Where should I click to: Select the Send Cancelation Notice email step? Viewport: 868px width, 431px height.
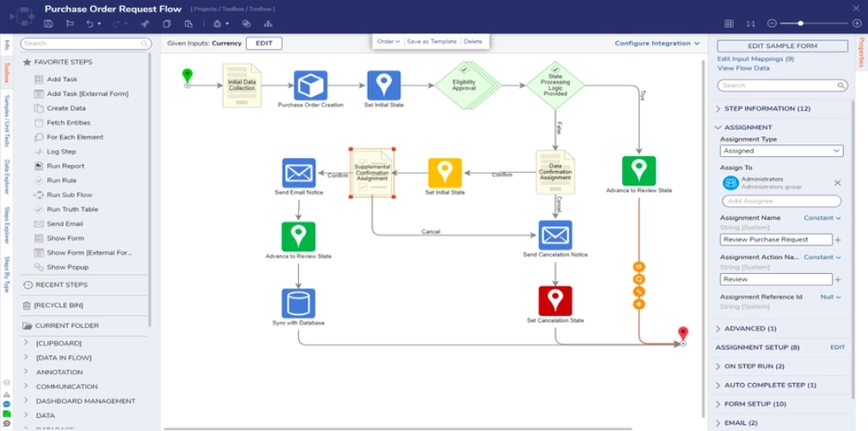pyautogui.click(x=555, y=234)
